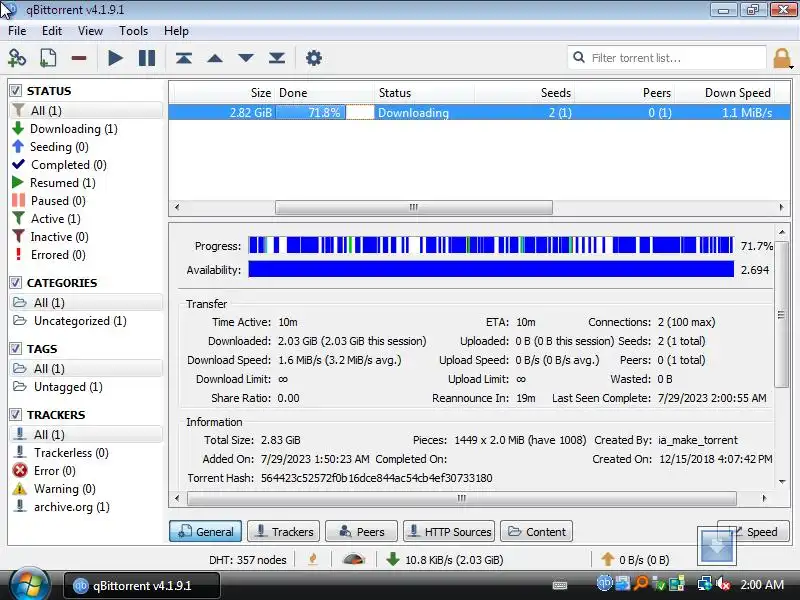Click the connection status flame icon
Viewport: 800px width, 600px height.
point(313,560)
